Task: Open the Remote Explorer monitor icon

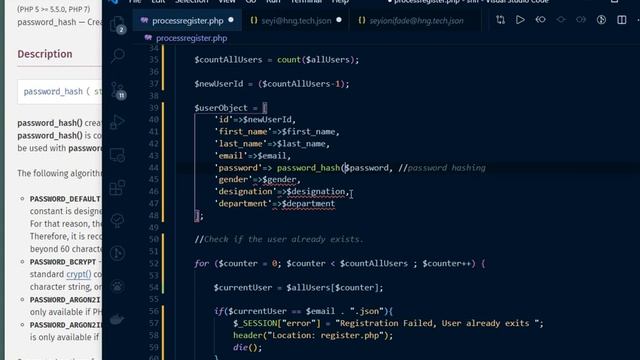Action: pos(118,155)
